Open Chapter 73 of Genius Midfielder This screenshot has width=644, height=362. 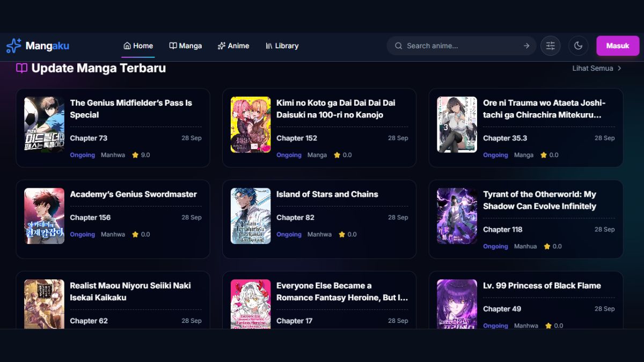coord(89,138)
